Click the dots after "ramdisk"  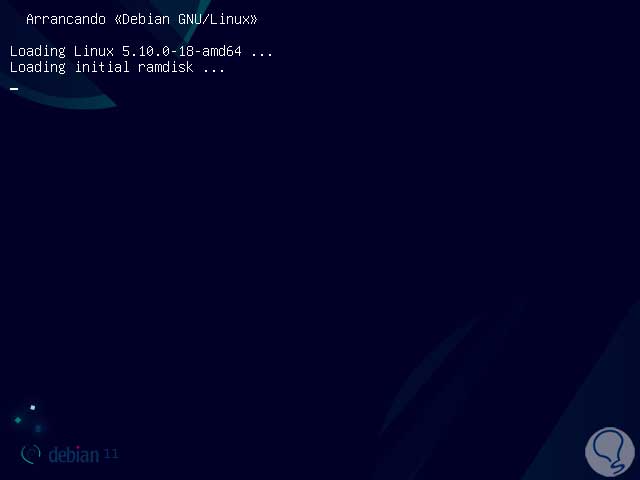[213, 70]
